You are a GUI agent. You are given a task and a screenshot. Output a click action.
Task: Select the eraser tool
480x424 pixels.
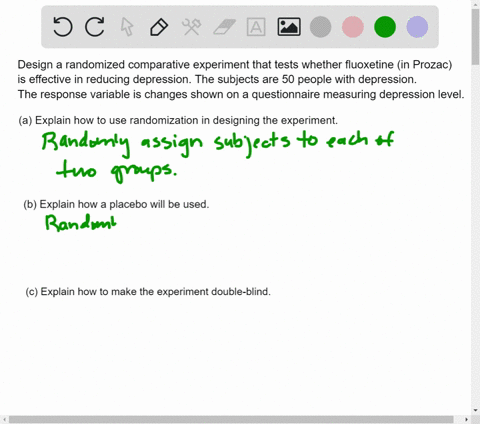pos(224,27)
